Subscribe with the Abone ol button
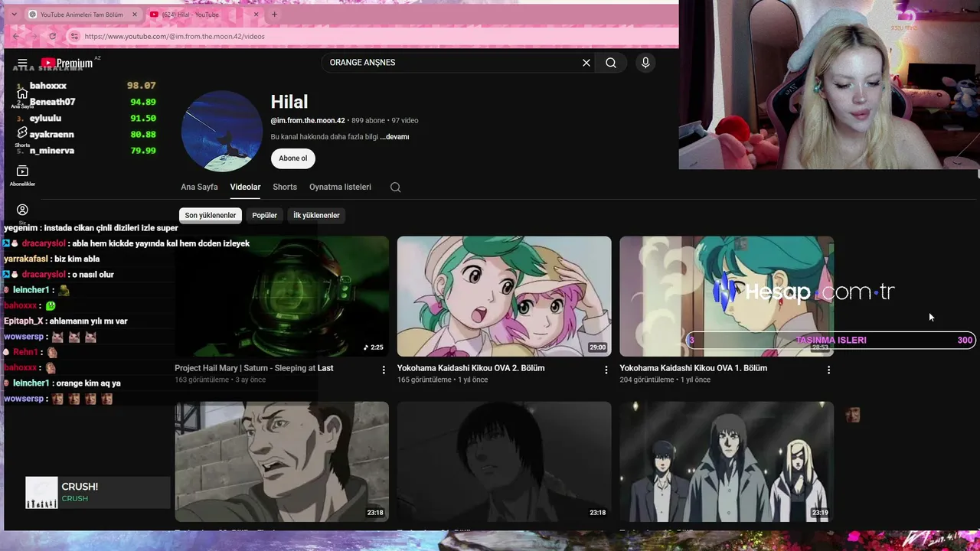The height and width of the screenshot is (551, 980). click(292, 158)
